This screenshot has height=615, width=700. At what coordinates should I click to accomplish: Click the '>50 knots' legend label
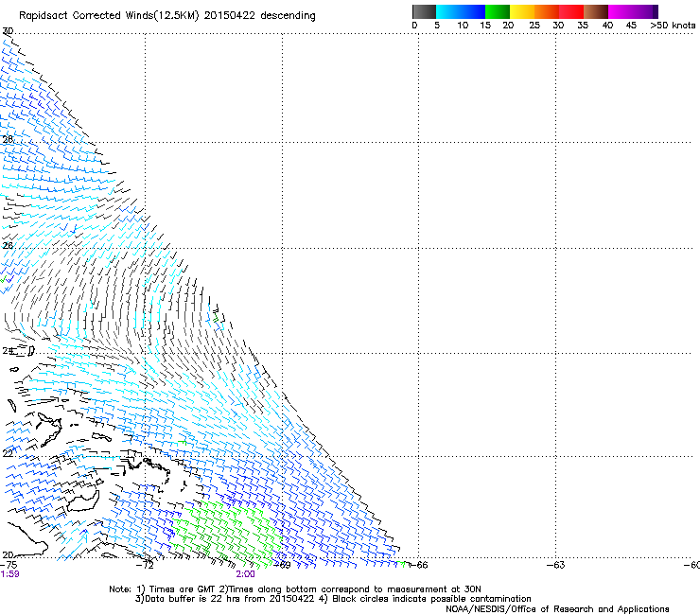tap(673, 26)
